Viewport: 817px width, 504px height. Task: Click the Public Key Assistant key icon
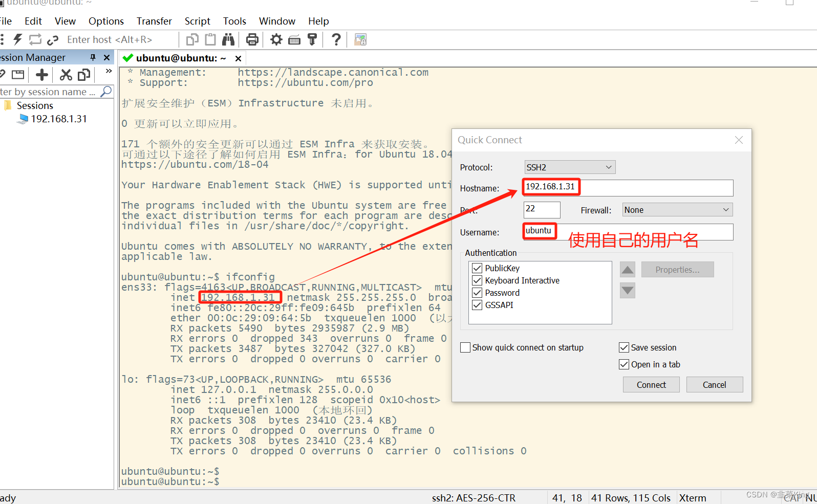(x=312, y=39)
